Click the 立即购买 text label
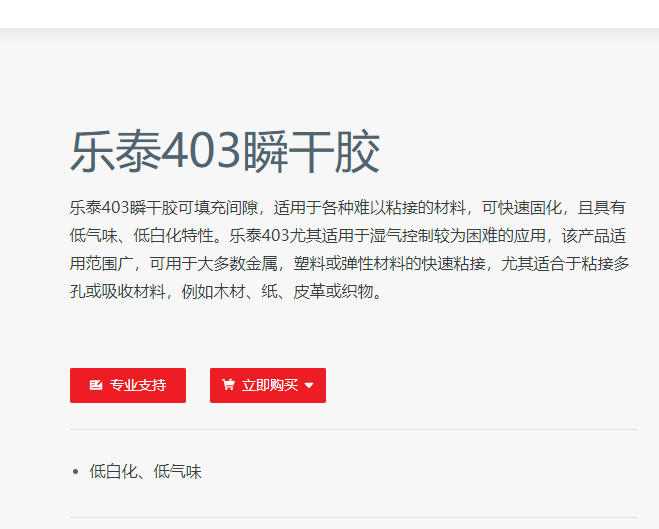This screenshot has width=659, height=529. pyautogui.click(x=270, y=385)
